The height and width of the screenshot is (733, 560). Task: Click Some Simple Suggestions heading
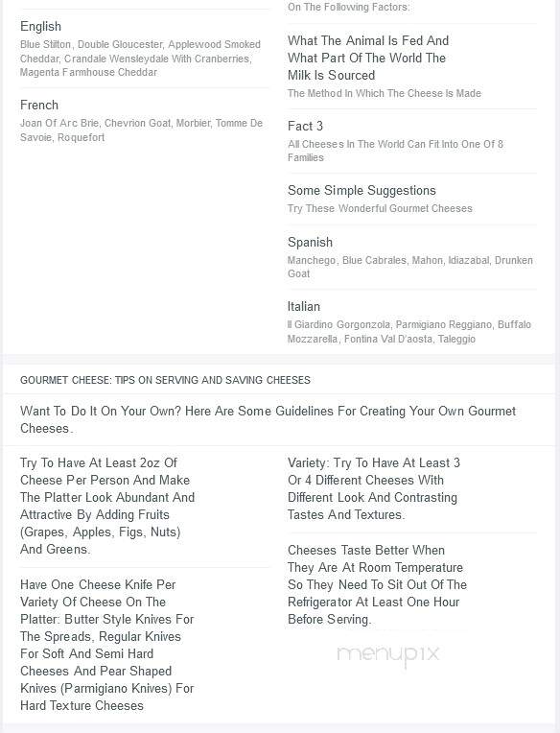pos(362,190)
